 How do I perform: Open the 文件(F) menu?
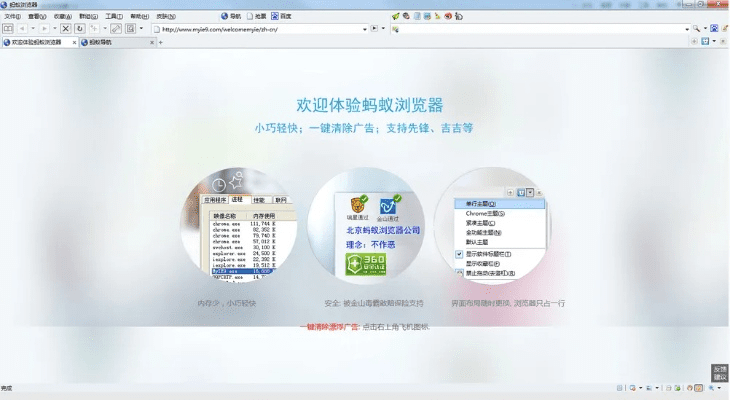pos(12,16)
